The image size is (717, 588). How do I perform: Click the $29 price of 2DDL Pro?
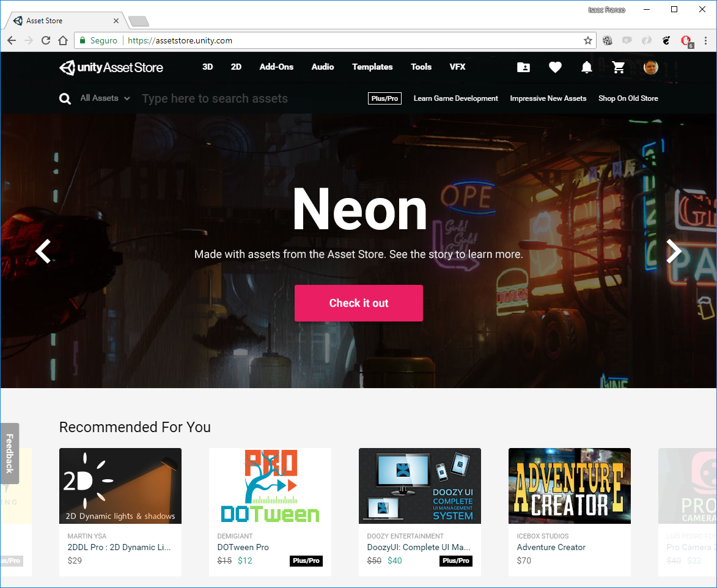(75, 560)
